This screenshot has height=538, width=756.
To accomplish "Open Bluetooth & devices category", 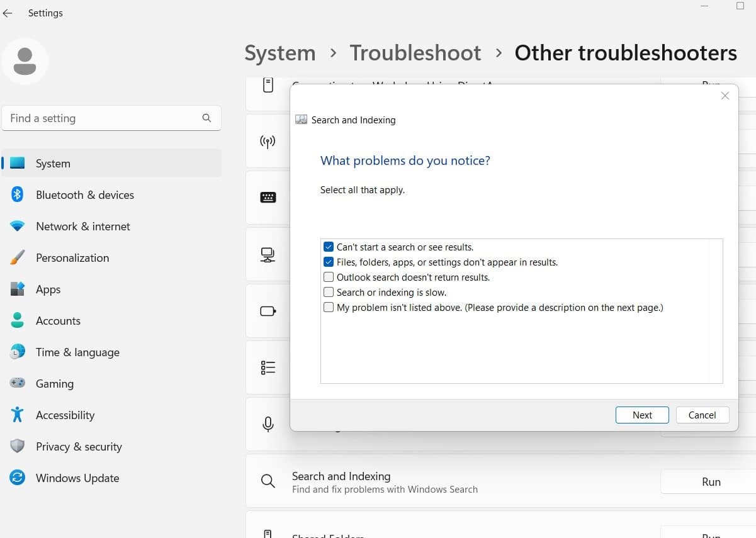I will click(x=112, y=194).
